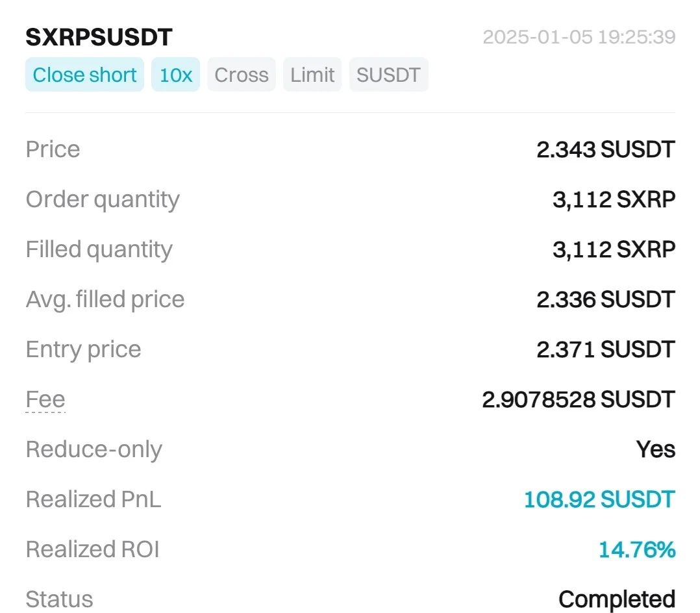Select the order quantity value 3,112 SXRP

(614, 199)
